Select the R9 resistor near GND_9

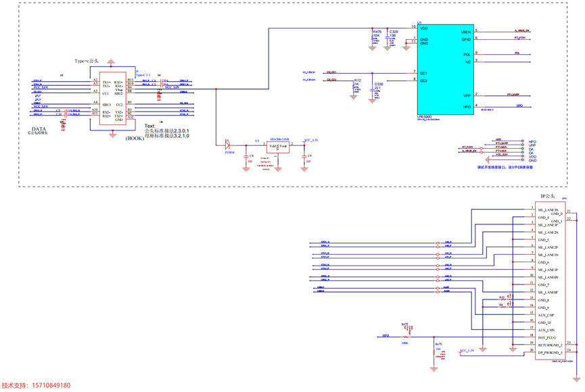(x=503, y=307)
